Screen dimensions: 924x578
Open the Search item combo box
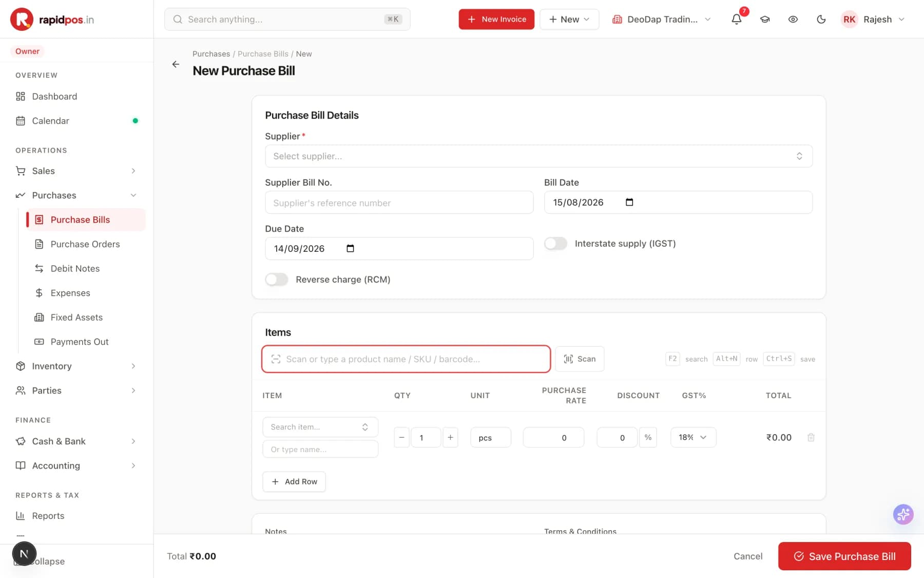[320, 427]
